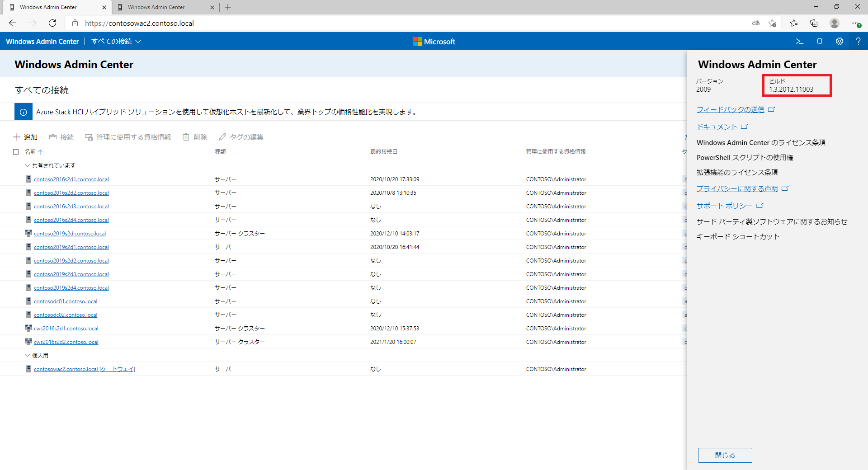868x470 pixels.
Task: Open contosodc02.contoso.local connection
Action: click(66, 315)
